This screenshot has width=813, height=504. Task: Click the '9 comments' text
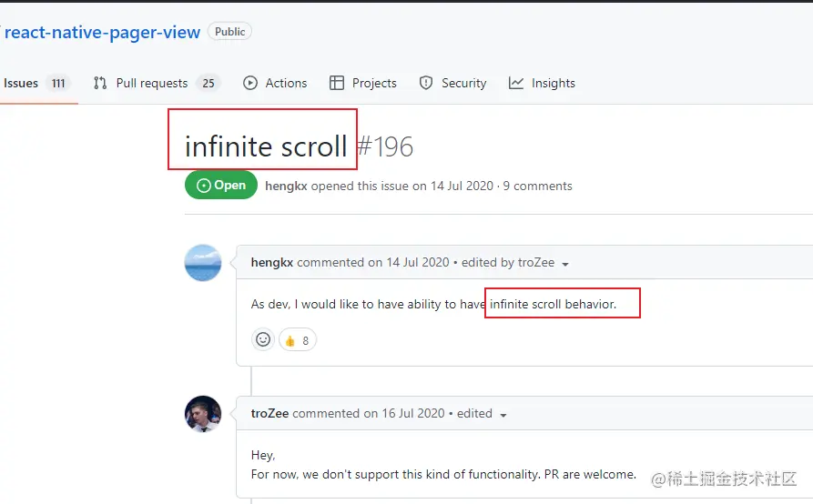(538, 186)
